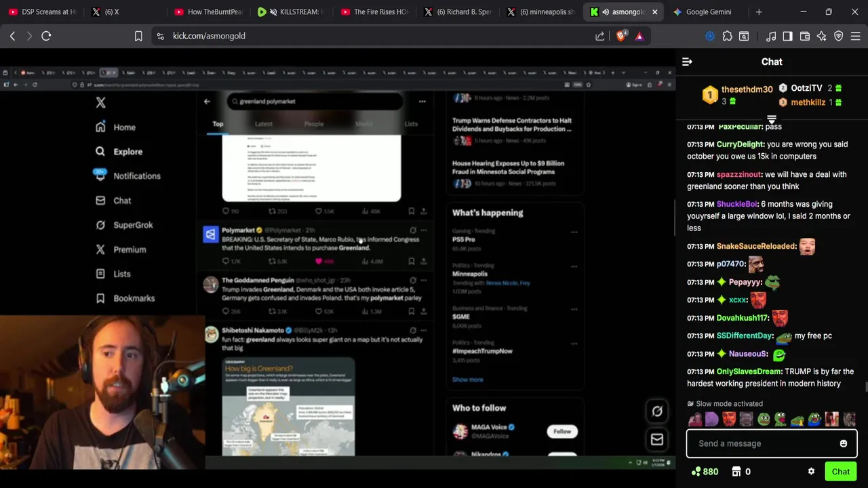The width and height of the screenshot is (868, 488).
Task: Click username OnlySlavesDream in chat
Action: pyautogui.click(x=749, y=371)
